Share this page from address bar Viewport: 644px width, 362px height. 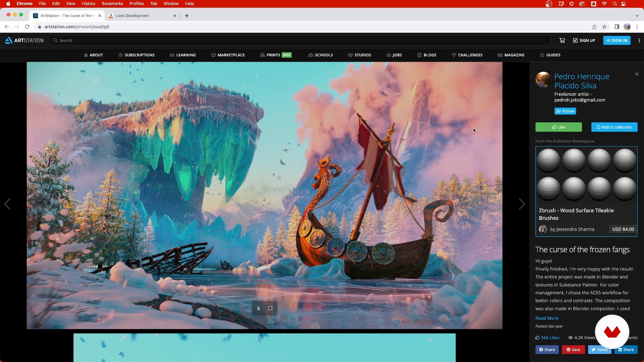pyautogui.click(x=594, y=27)
